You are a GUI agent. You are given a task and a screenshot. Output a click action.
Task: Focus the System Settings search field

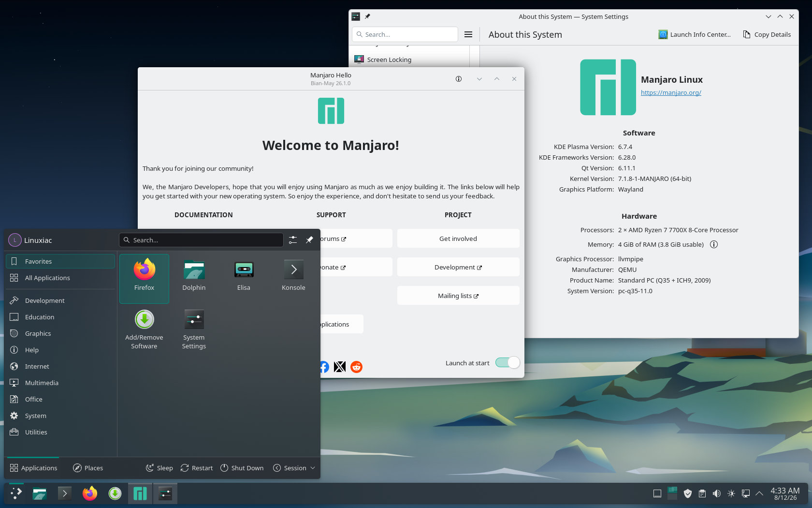[x=405, y=34]
